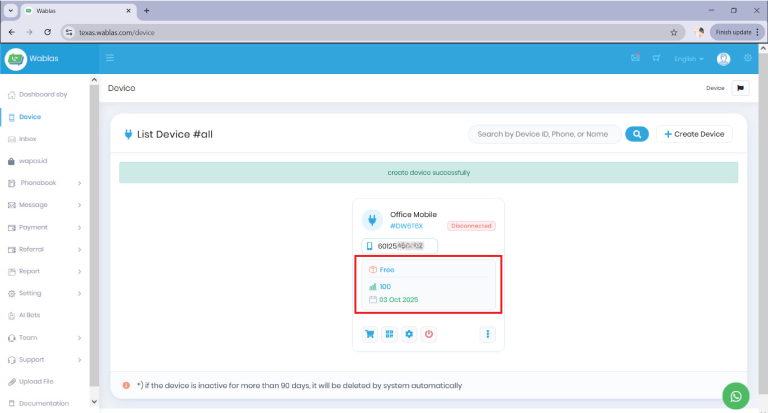Open the English language dropdown
768x413 pixels.
tap(688, 59)
